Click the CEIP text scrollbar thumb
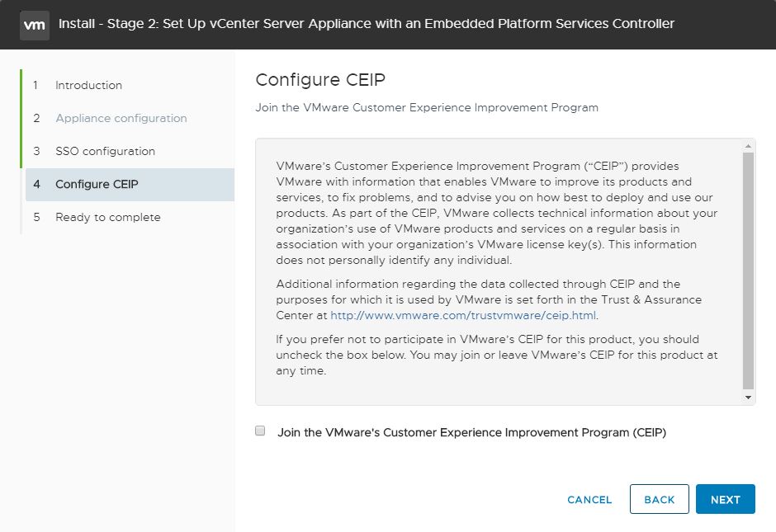 pos(748,271)
